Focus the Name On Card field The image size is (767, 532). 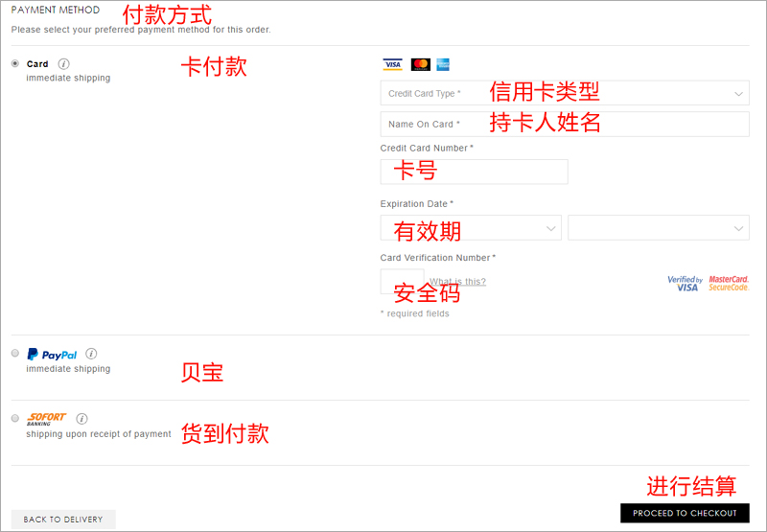[x=565, y=125]
